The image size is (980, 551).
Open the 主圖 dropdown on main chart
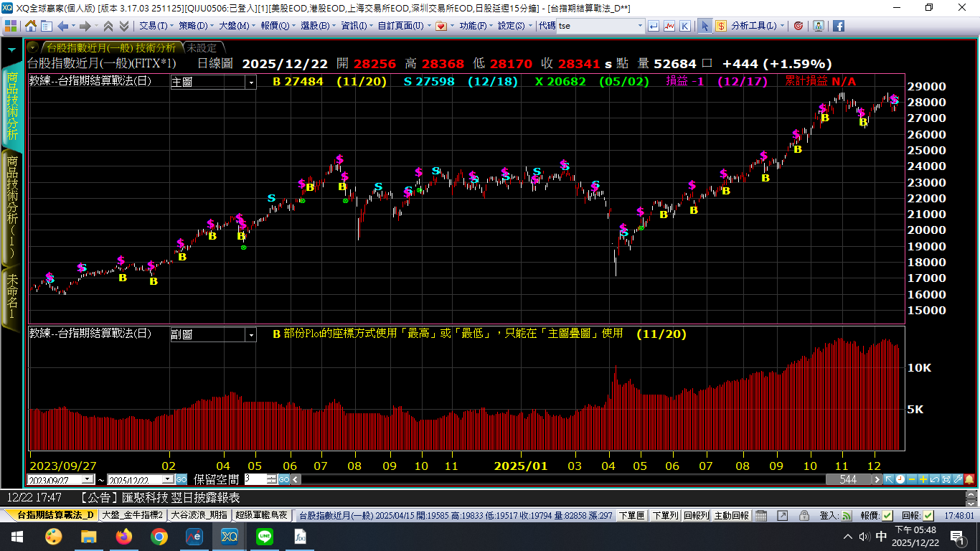[250, 83]
